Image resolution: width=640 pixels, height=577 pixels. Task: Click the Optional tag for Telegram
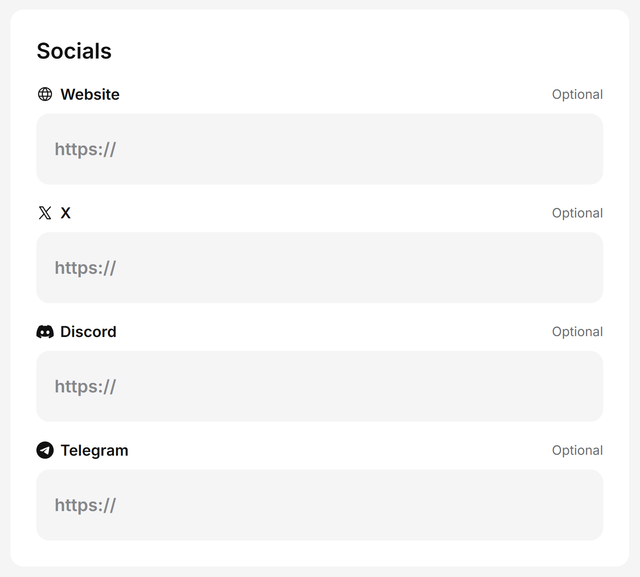pos(577,450)
